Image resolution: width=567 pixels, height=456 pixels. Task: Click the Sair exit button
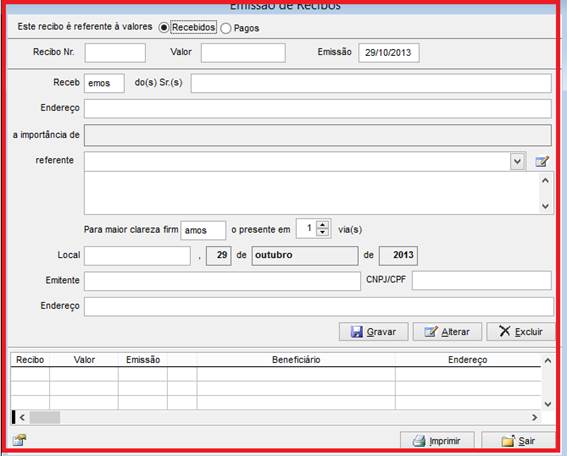pos(518,441)
